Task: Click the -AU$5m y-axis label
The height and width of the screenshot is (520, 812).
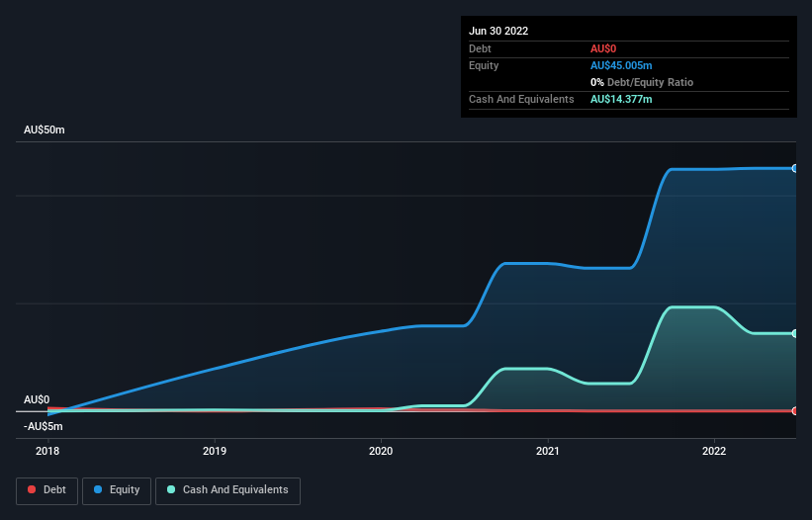Action: click(x=43, y=426)
